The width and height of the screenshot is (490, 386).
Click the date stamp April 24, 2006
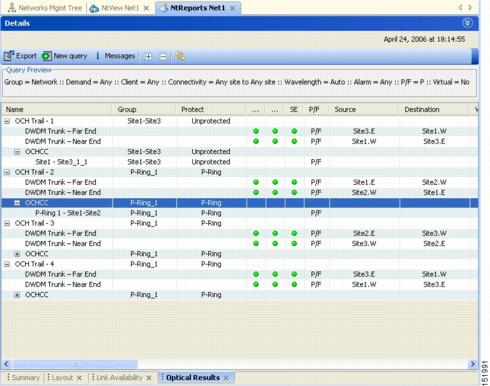coord(424,39)
